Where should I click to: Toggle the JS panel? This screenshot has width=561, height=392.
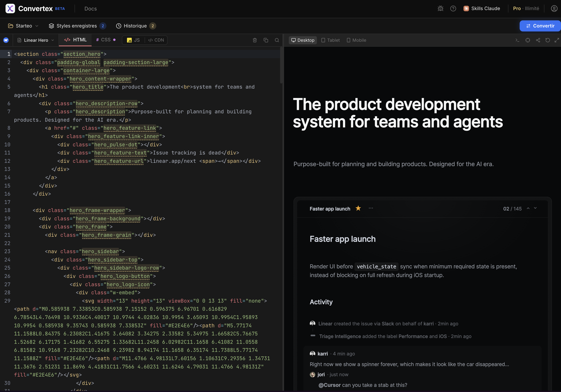pos(133,40)
